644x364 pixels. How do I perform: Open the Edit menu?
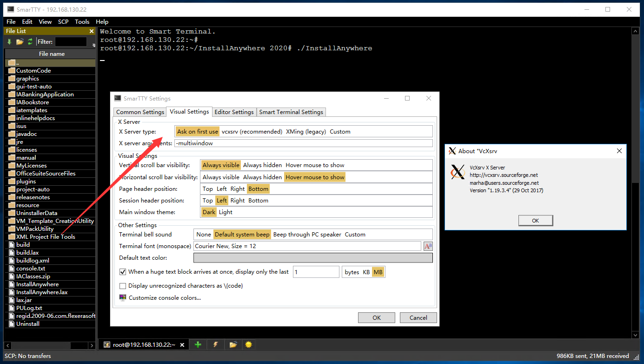(27, 22)
